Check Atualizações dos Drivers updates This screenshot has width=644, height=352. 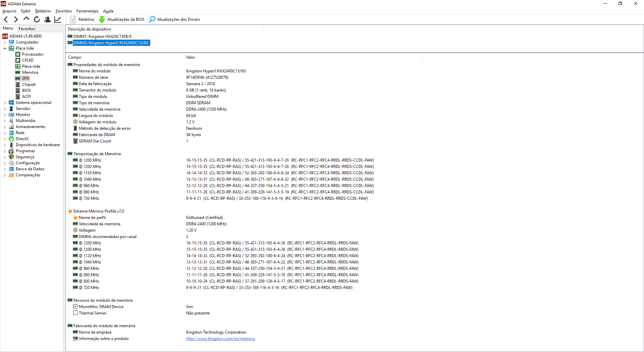pos(174,19)
